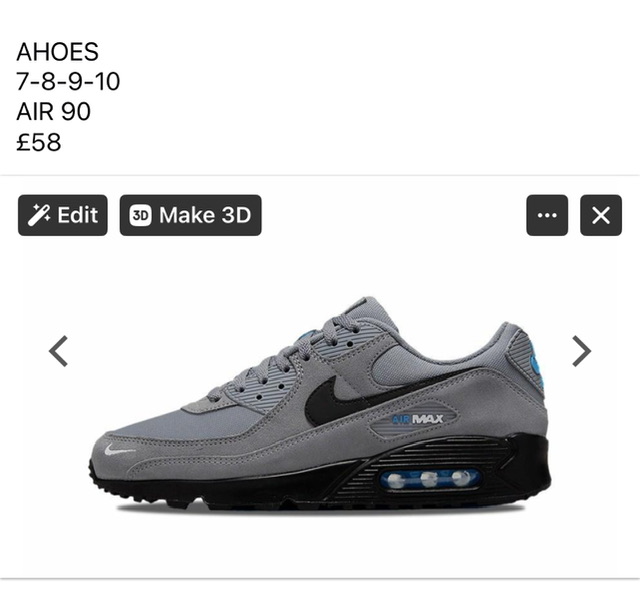Close the photo with the X button
Viewport: 640px width, 600px height.
point(601,215)
